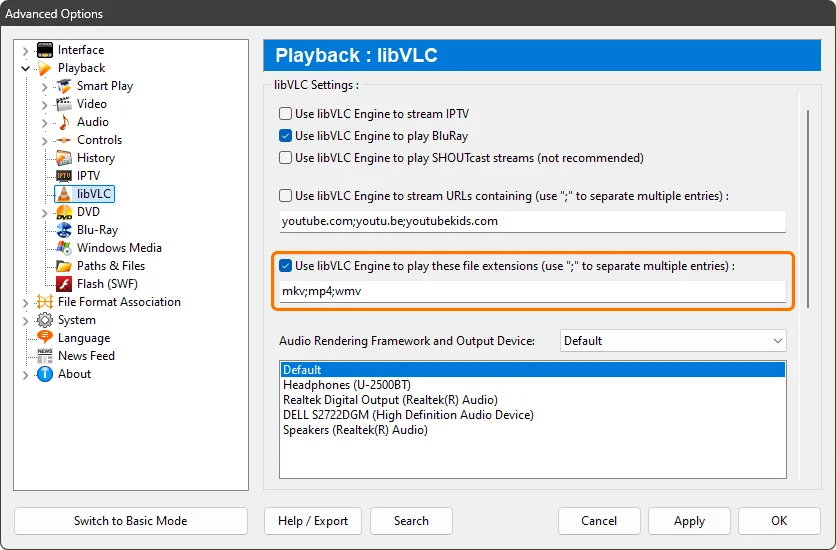Screen dimensions: 836x550
Task: Expand the Video node
Action: [x=45, y=105]
